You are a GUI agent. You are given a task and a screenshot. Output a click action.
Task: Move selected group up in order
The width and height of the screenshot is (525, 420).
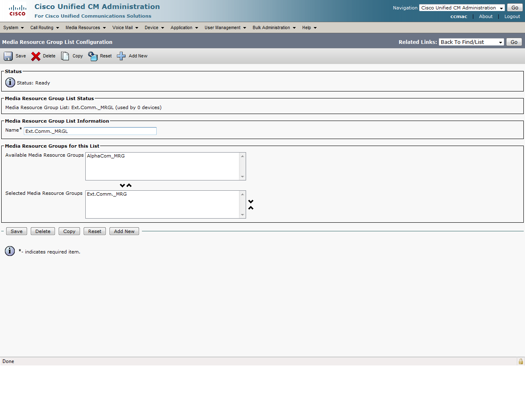coord(251,208)
